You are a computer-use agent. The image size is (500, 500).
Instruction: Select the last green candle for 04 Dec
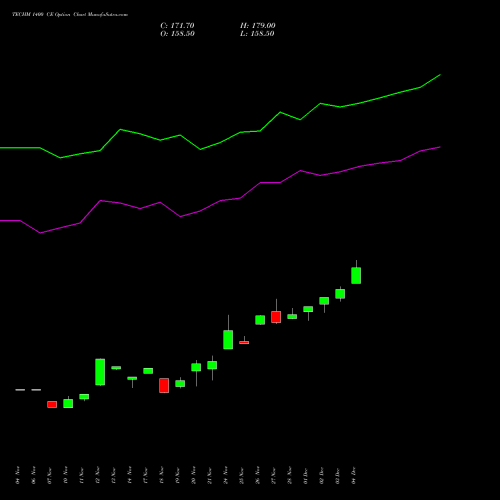(356, 275)
